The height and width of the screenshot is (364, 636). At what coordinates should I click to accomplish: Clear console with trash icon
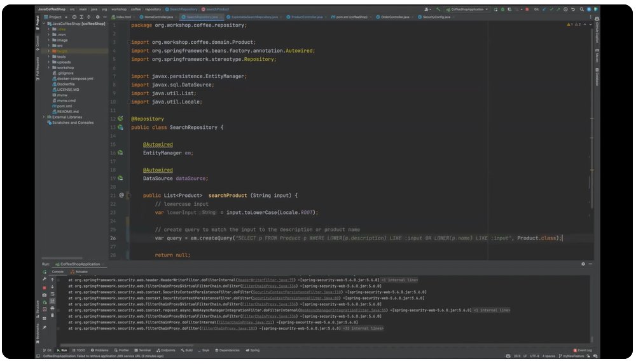pos(52,315)
